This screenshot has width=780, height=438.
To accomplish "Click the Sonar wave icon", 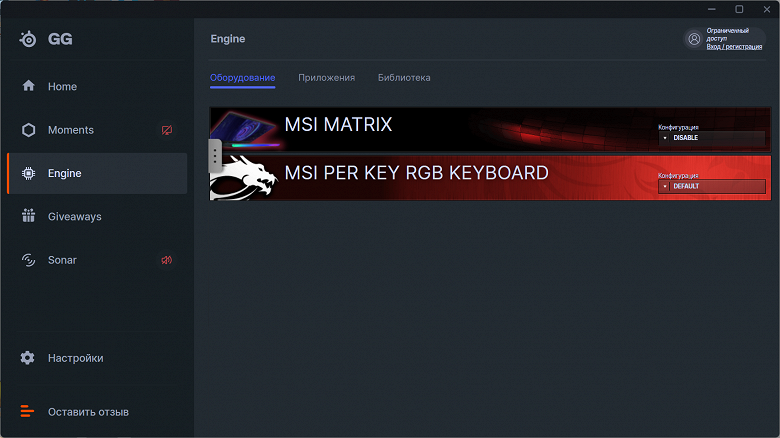I will [28, 260].
